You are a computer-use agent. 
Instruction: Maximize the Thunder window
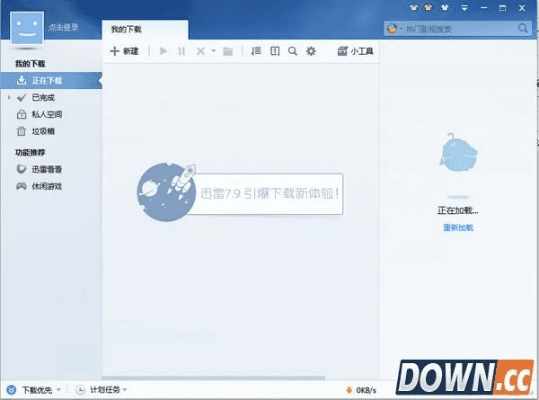[503, 8]
